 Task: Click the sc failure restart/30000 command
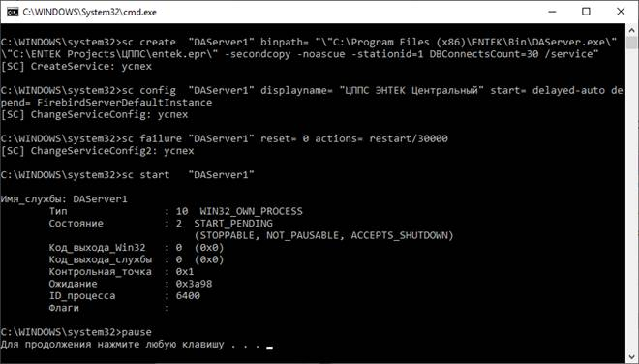pos(225,138)
